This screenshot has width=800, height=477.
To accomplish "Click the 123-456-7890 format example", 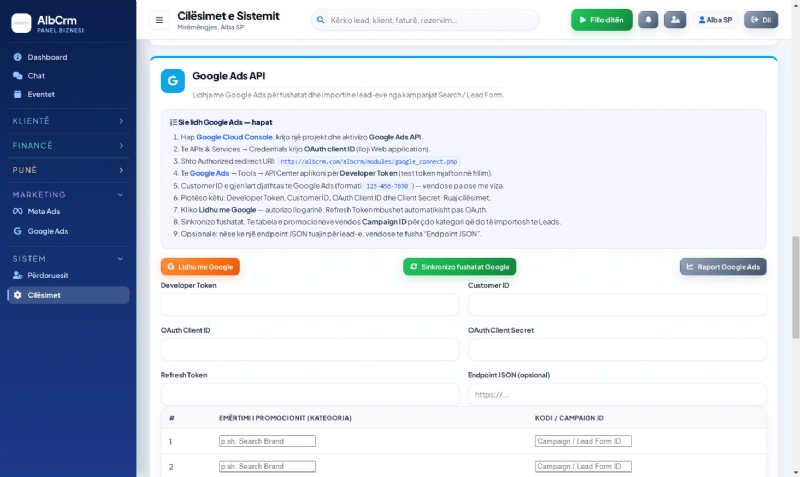I will click(387, 186).
